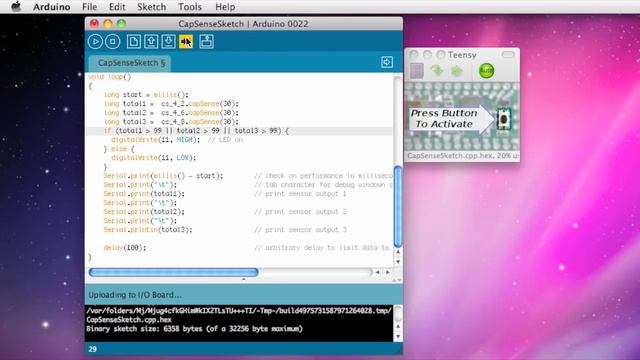Screen dimensions: 640x360
Task: Open the Arduino application menu
Action: pos(51,7)
